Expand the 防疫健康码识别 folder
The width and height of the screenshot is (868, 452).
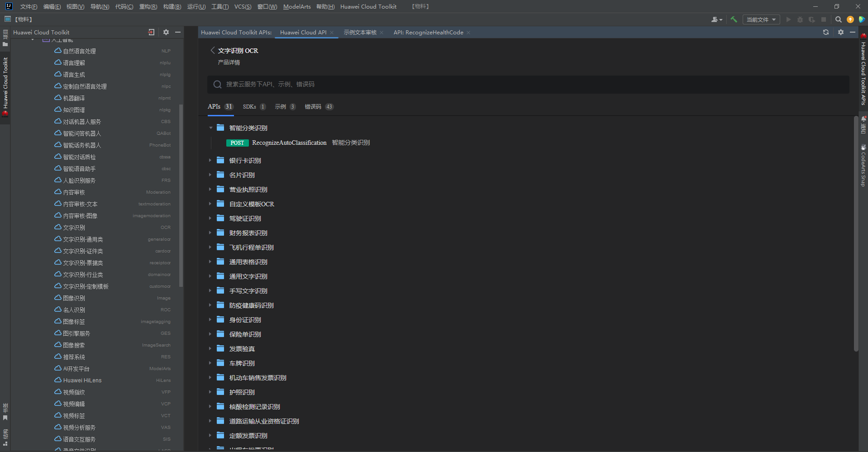click(210, 305)
